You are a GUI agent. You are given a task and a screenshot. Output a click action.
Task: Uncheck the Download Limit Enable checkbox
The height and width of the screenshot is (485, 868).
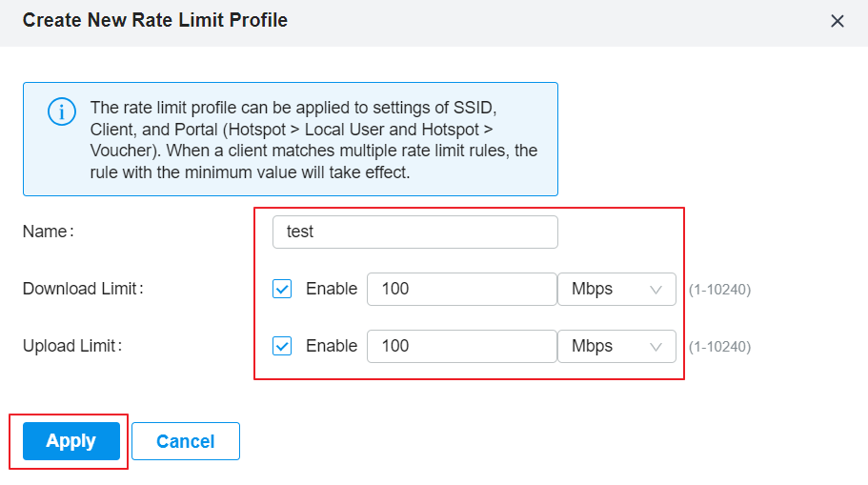pos(282,289)
